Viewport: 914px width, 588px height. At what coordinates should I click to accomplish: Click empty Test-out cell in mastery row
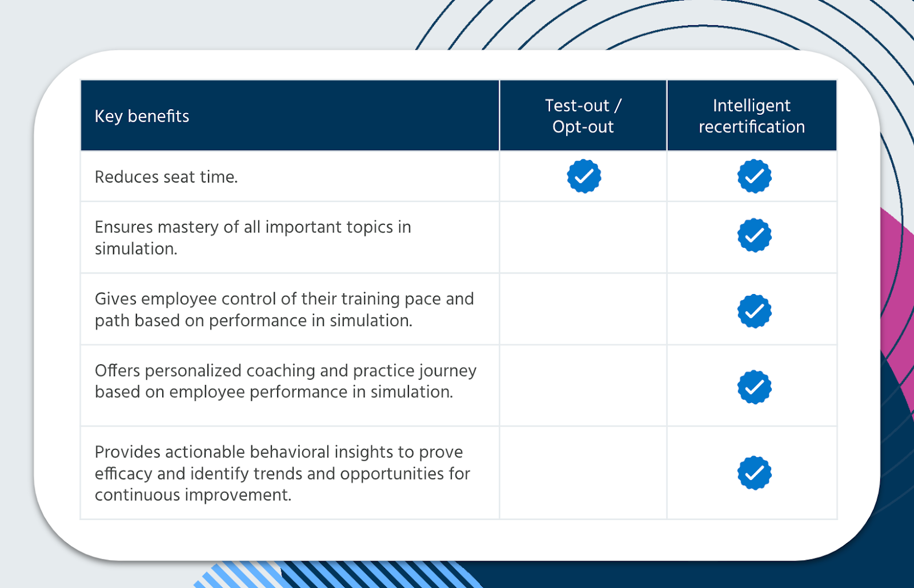point(583,237)
